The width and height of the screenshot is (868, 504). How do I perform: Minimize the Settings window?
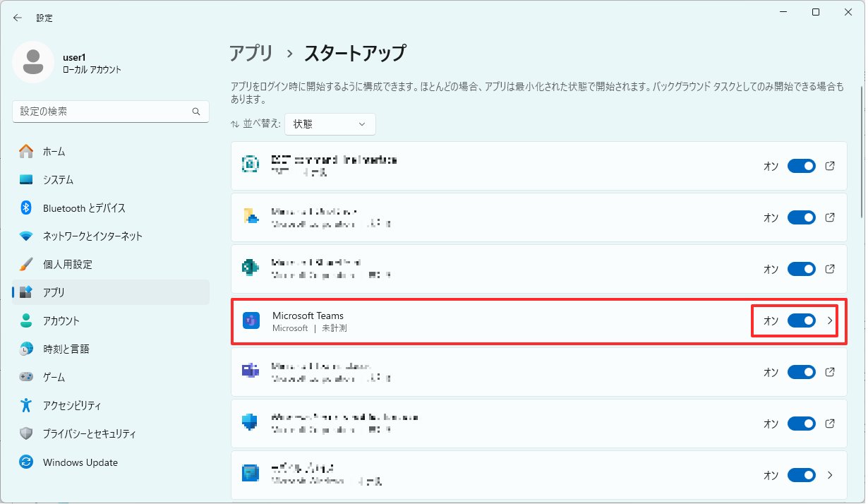783,12
